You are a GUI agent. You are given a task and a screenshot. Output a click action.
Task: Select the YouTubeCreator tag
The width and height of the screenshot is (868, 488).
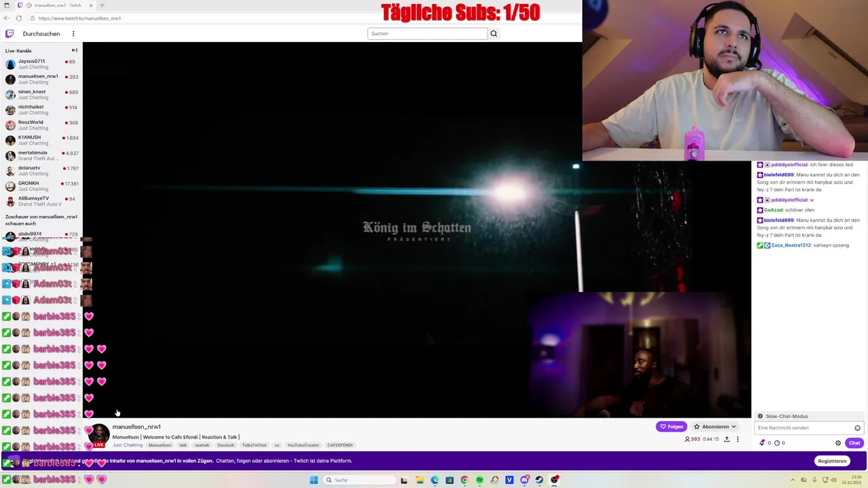303,445
